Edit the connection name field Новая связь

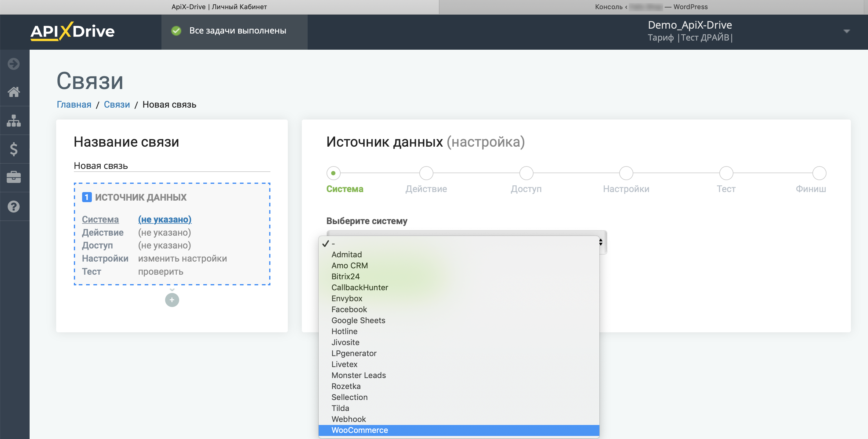point(172,166)
